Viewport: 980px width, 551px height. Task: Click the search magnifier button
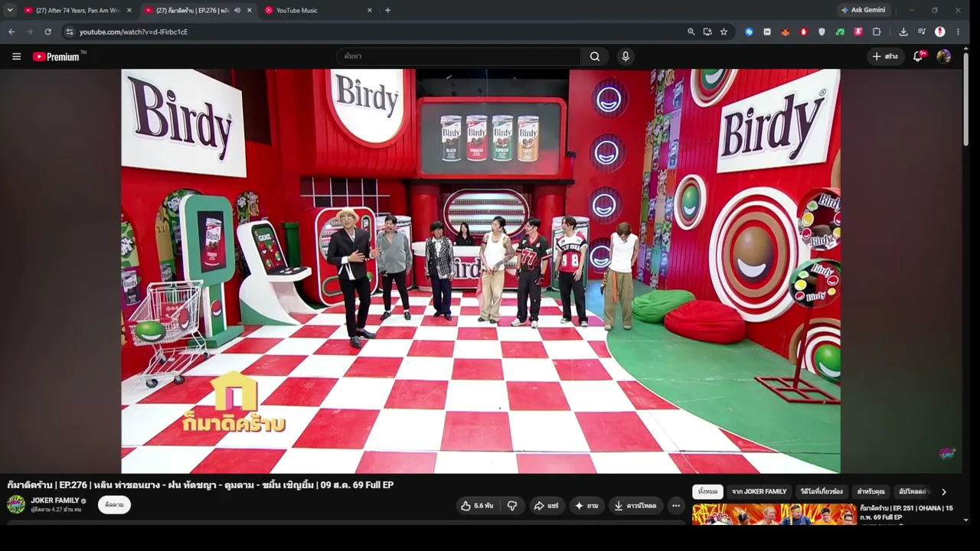point(595,57)
